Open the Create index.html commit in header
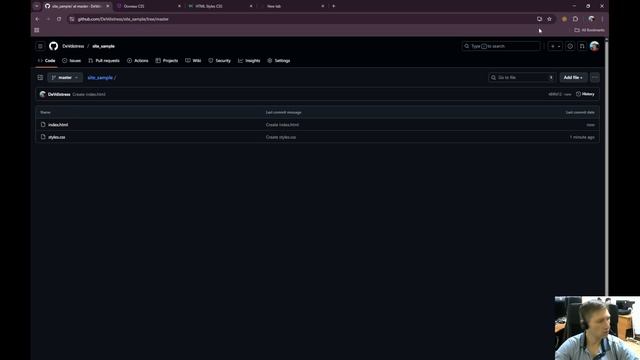Image resolution: width=640 pixels, height=360 pixels. [89, 94]
